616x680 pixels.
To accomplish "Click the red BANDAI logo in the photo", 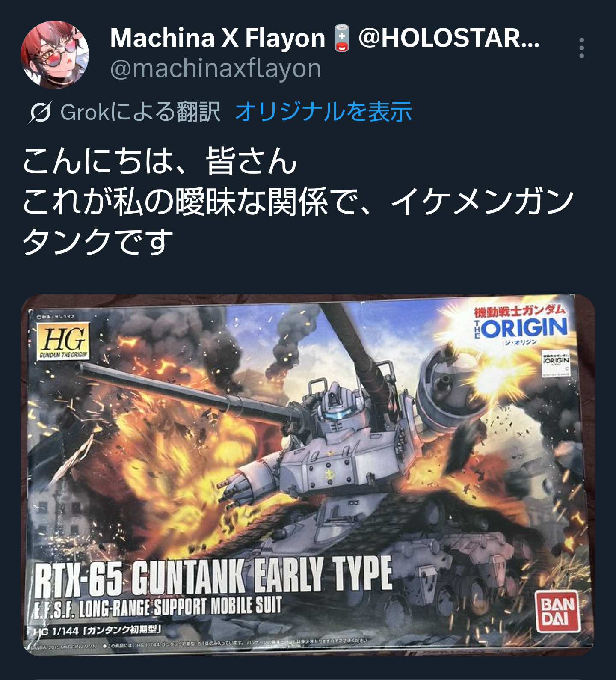I will coord(557,611).
